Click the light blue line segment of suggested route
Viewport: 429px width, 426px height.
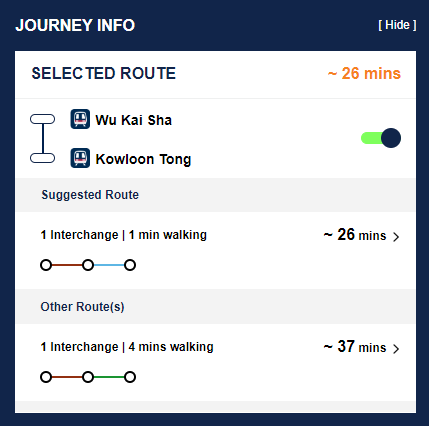109,265
